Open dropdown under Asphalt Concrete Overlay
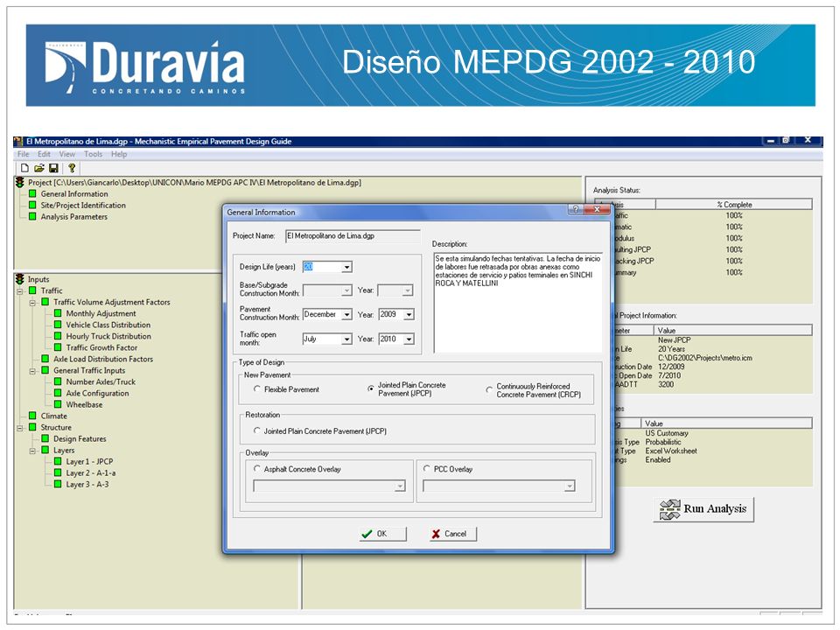The image size is (840, 630). point(400,486)
